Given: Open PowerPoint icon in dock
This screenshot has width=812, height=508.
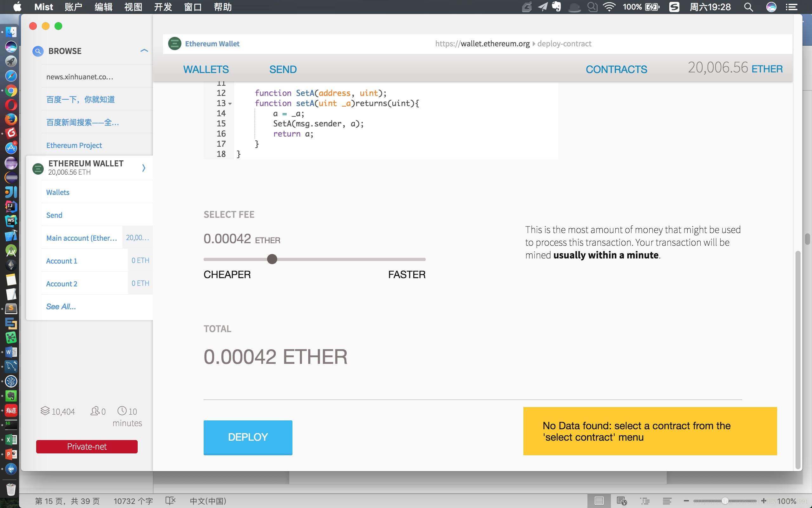Looking at the screenshot, I should click(11, 454).
